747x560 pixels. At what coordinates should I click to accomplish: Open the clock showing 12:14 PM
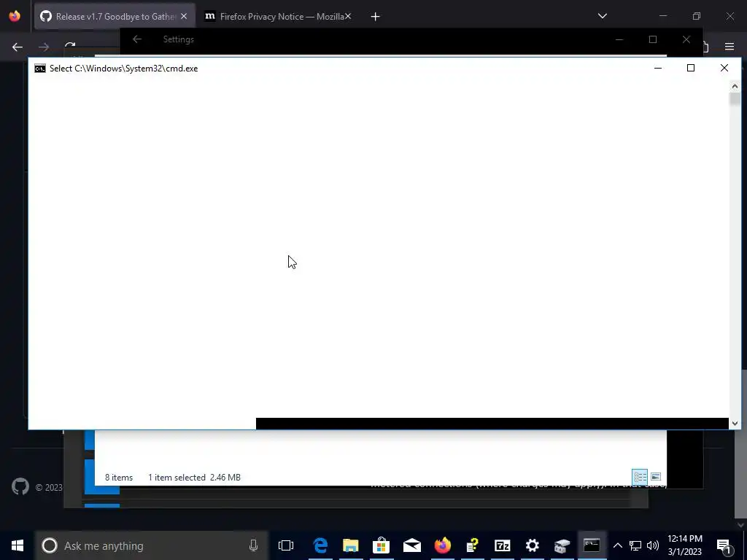tap(684, 545)
